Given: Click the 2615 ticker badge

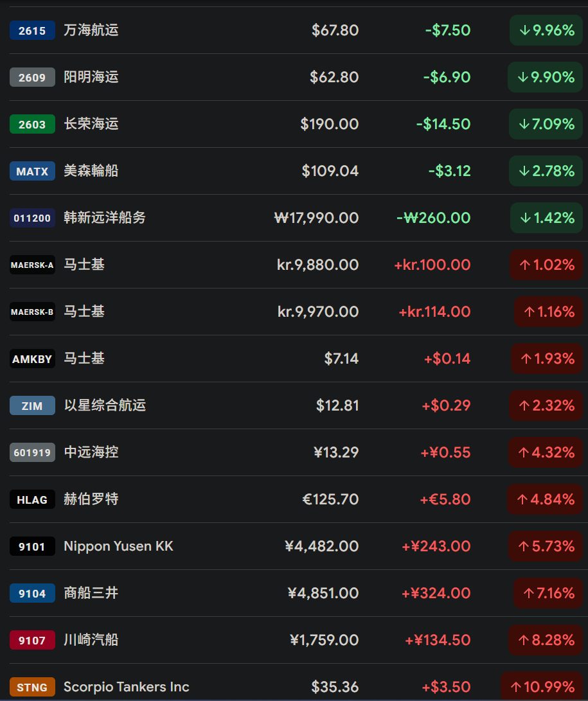Looking at the screenshot, I should tap(32, 30).
